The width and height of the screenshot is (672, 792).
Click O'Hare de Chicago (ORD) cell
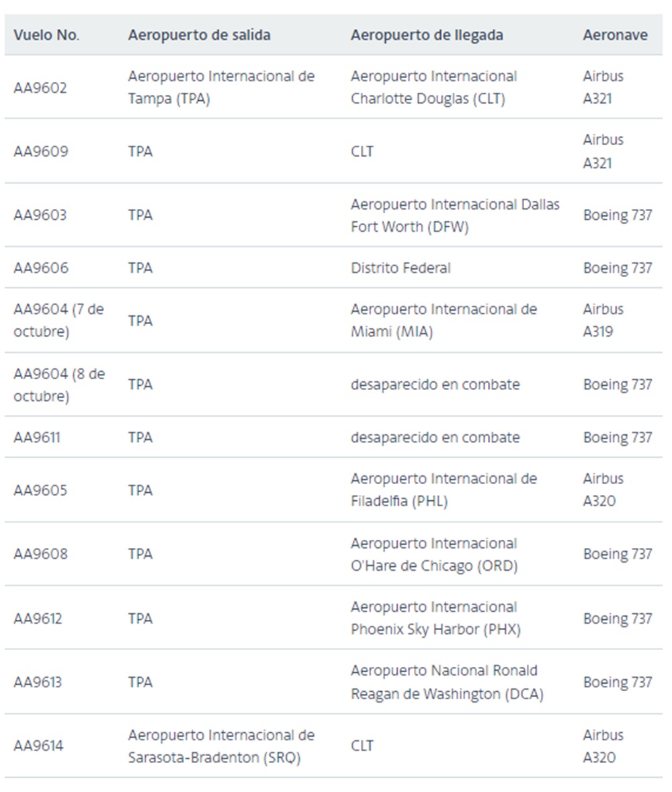tap(434, 554)
